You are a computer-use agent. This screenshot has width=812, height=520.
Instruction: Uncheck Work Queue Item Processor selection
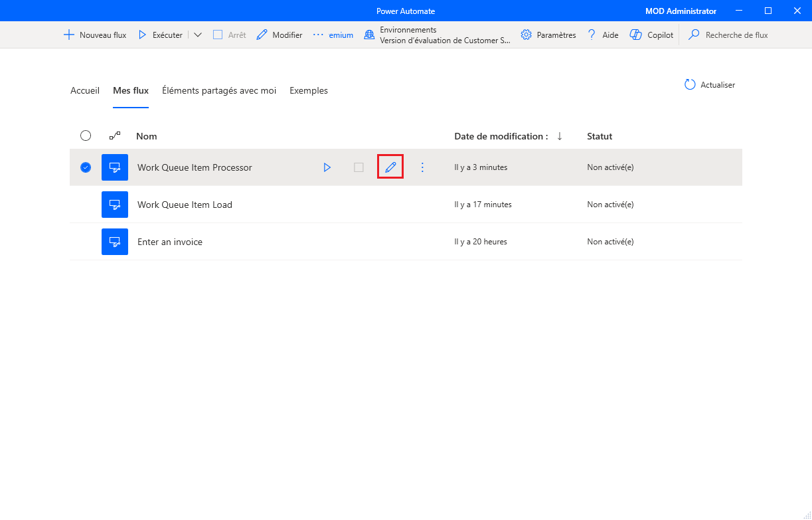tap(86, 167)
